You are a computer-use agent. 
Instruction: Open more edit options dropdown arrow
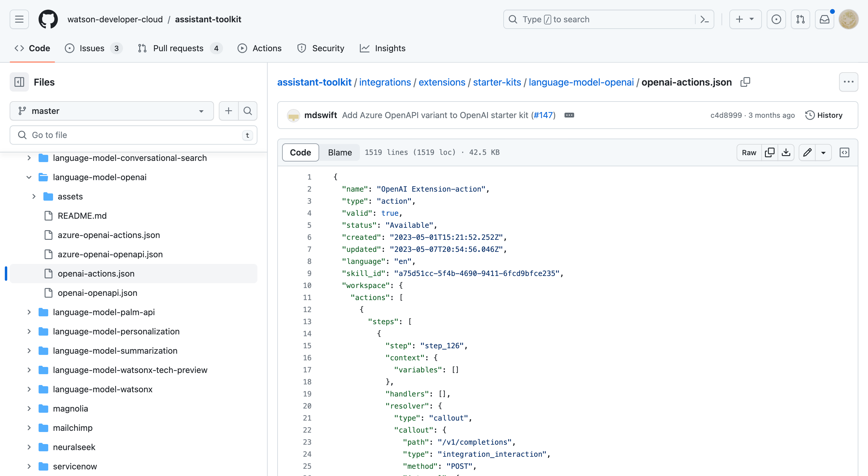823,153
